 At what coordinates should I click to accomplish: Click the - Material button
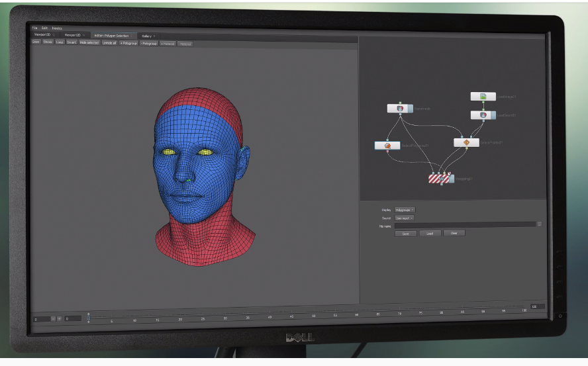tap(185, 44)
